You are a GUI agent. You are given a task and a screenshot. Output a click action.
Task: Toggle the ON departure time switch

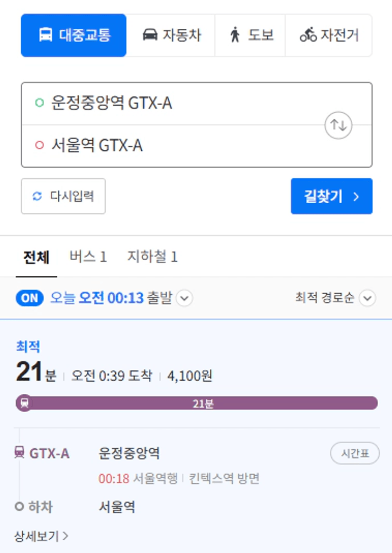coord(29,298)
